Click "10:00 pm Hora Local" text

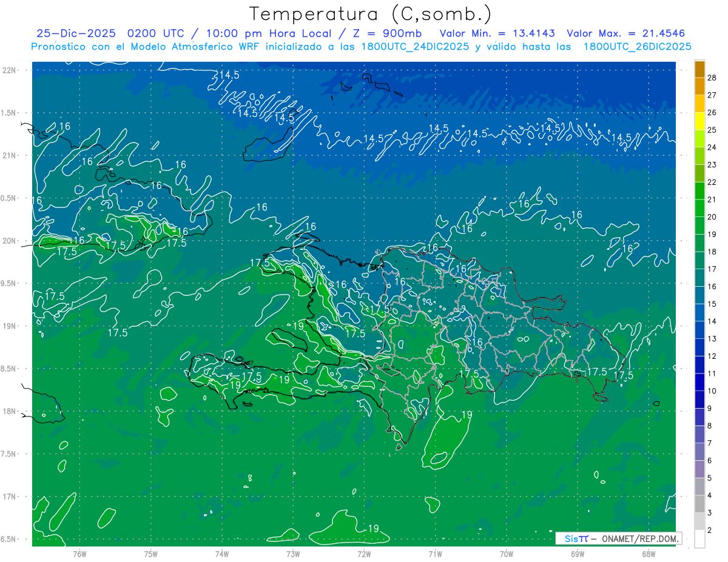[268, 33]
